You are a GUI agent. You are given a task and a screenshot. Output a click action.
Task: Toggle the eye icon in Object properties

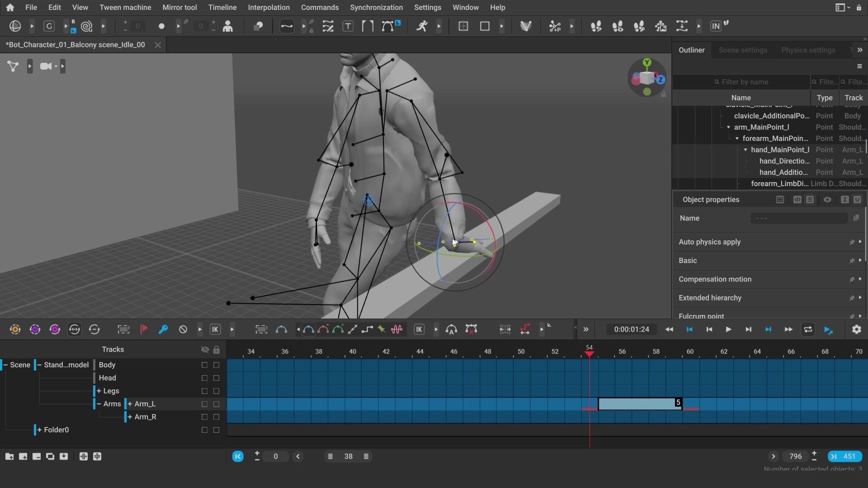[x=827, y=200]
